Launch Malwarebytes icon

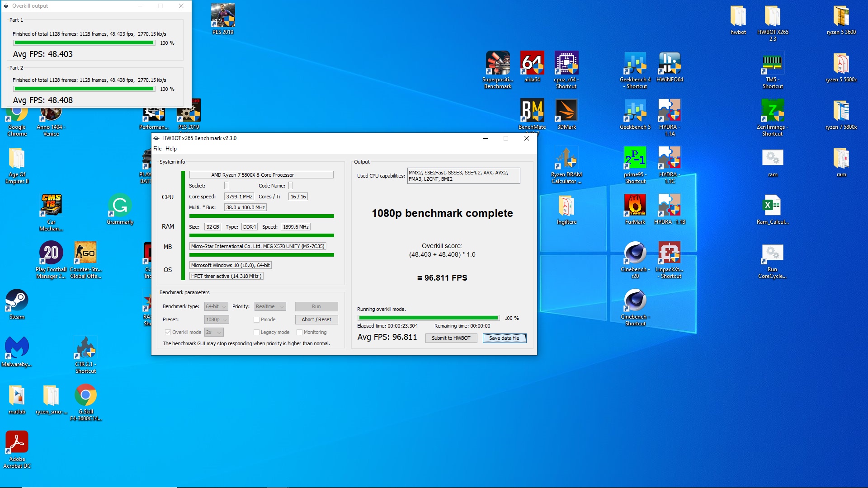[17, 352]
